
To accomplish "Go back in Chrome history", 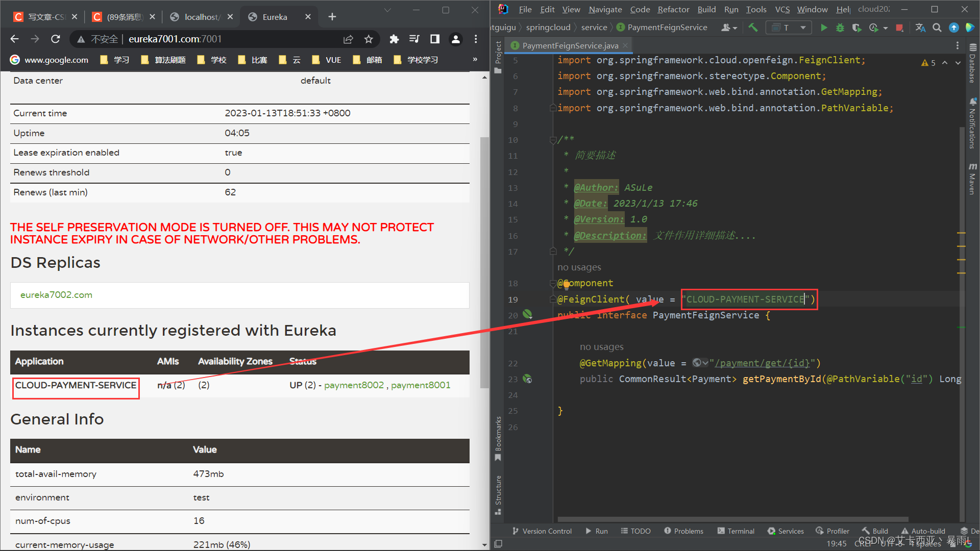I will [x=15, y=39].
